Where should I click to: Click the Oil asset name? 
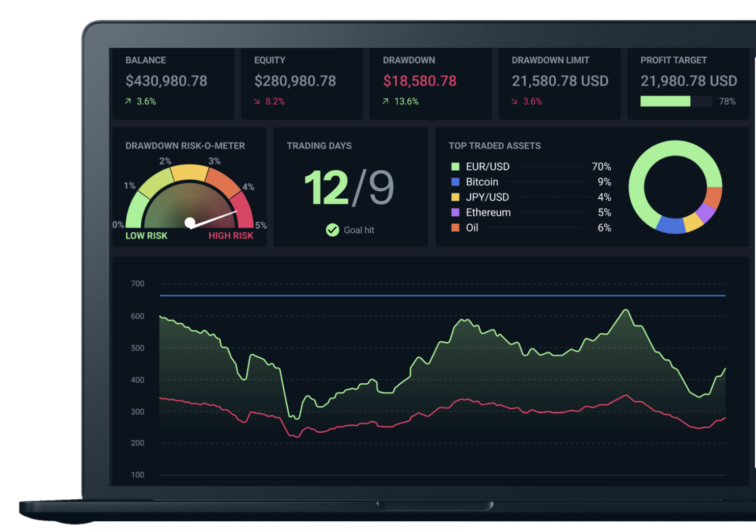pyautogui.click(x=472, y=228)
